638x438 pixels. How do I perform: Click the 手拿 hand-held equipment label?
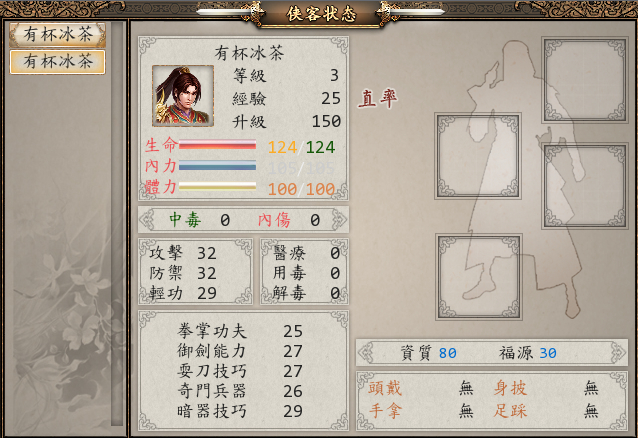pyautogui.click(x=385, y=410)
